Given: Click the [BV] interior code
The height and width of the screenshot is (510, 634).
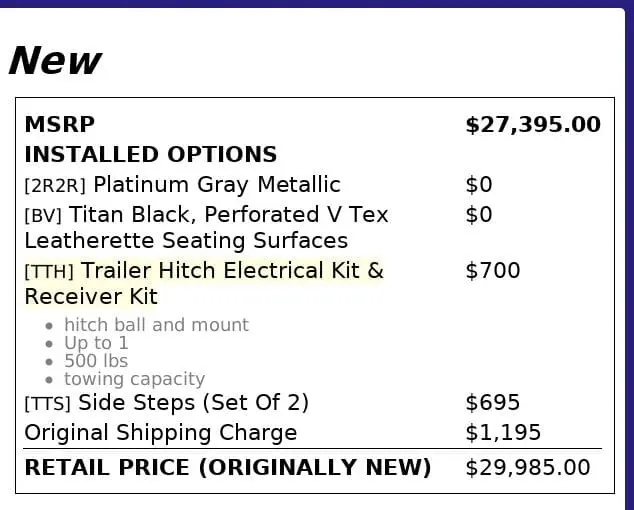Looking at the screenshot, I should click(x=44, y=216).
